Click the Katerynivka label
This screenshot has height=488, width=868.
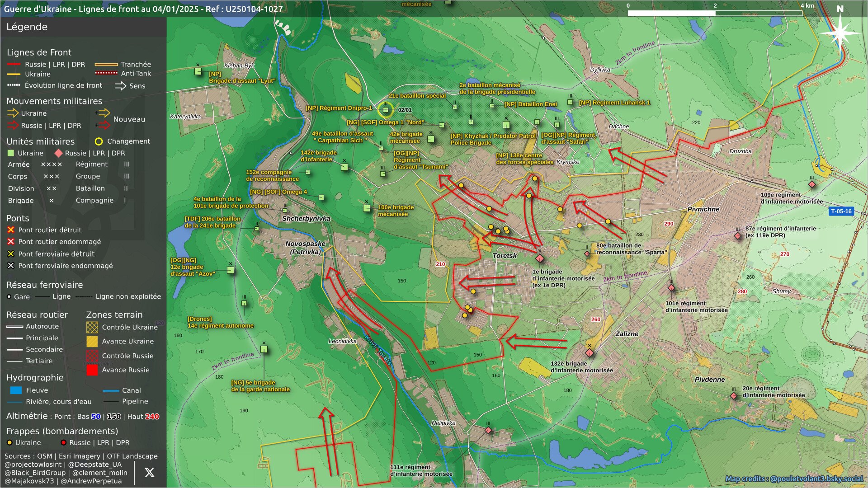click(185, 117)
